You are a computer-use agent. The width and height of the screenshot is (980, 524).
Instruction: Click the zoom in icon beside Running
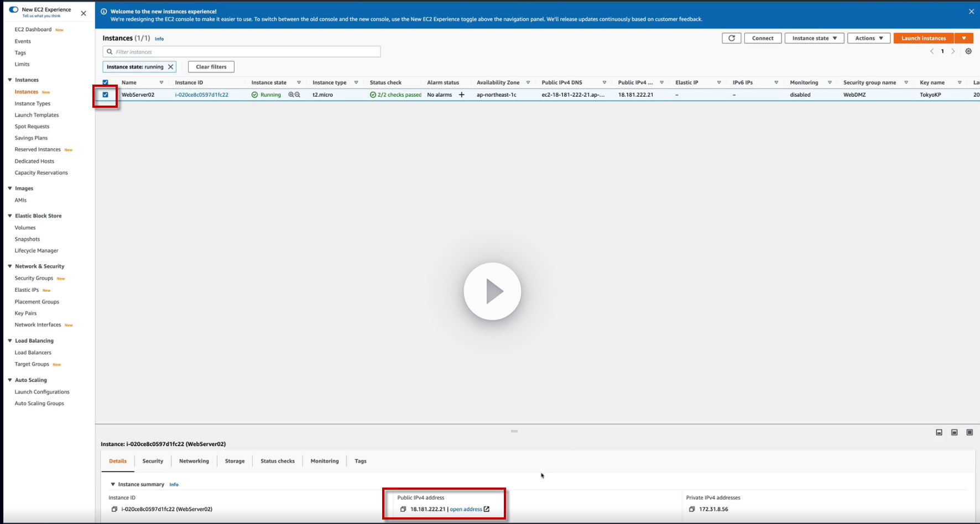coord(291,95)
